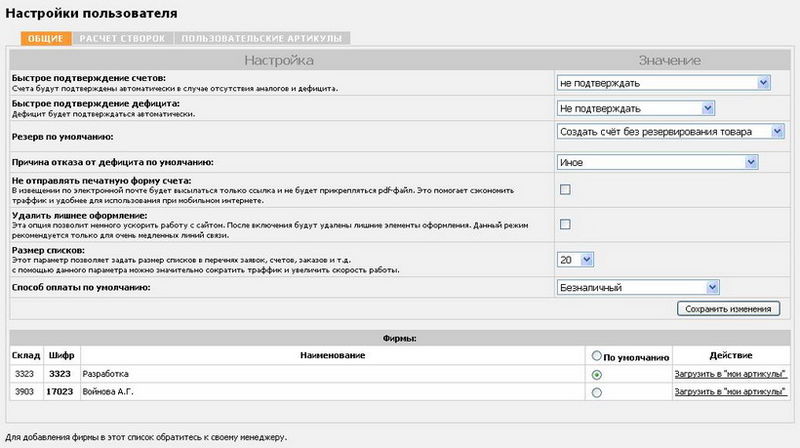Viewport: 800px width, 448px height.
Task: Enable the Не отправлять печатную форму счета checkbox
Action: (565, 190)
